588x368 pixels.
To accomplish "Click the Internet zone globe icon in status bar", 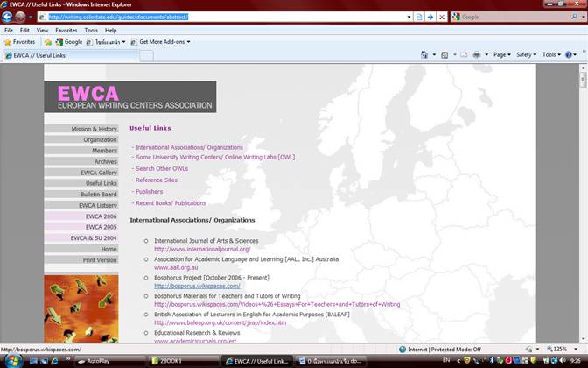I will (x=402, y=350).
